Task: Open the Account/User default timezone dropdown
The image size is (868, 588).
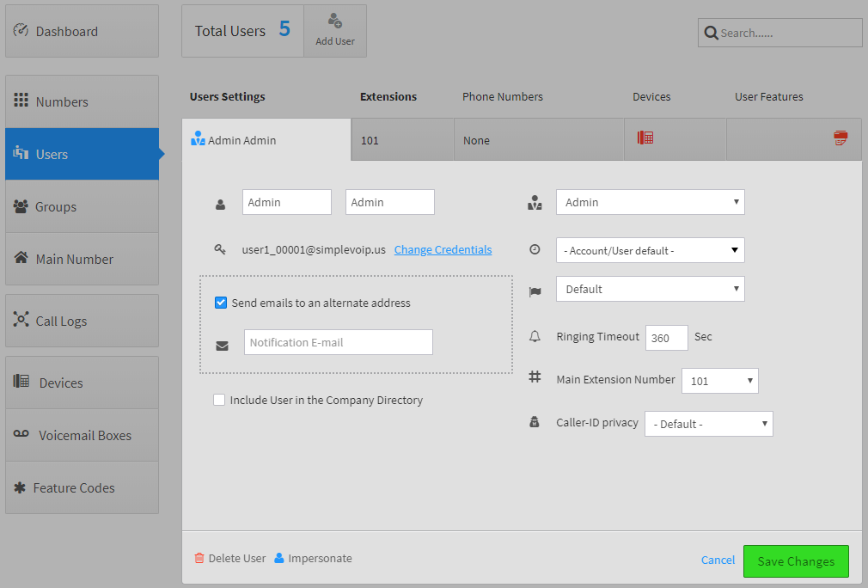Action: click(x=651, y=250)
